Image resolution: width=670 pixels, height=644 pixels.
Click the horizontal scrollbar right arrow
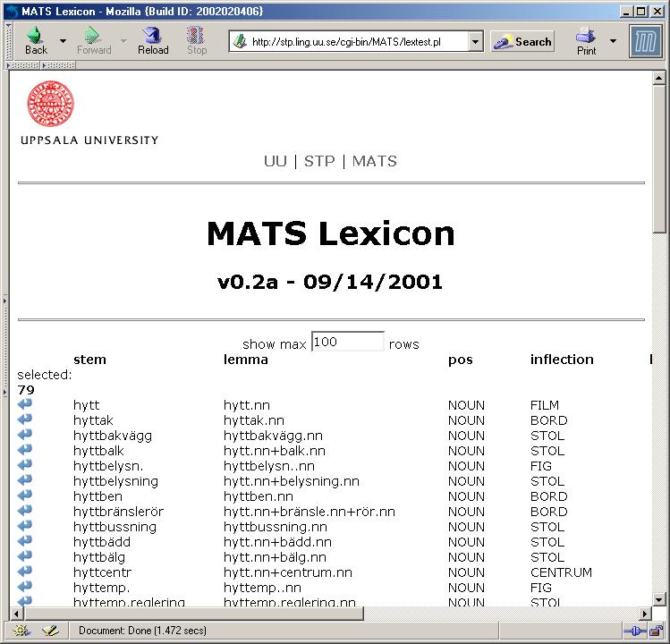click(x=645, y=614)
